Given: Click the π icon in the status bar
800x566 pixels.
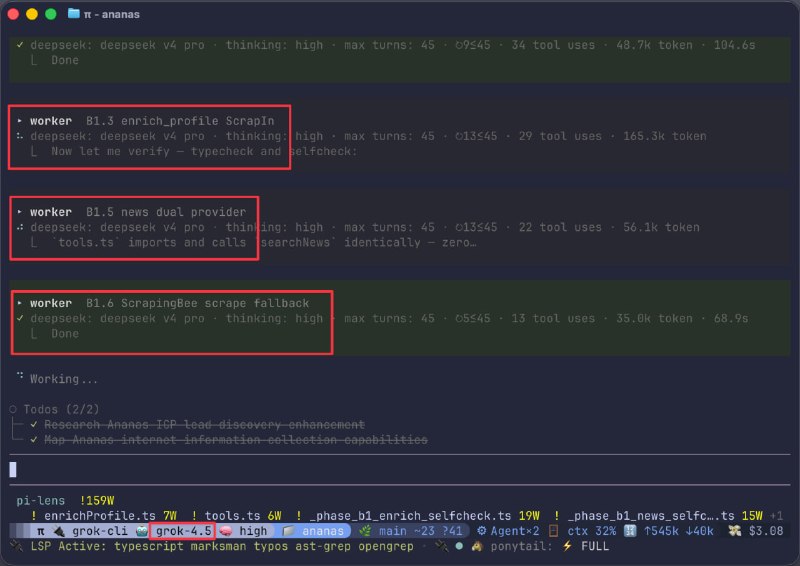Looking at the screenshot, I should click(x=41, y=531).
